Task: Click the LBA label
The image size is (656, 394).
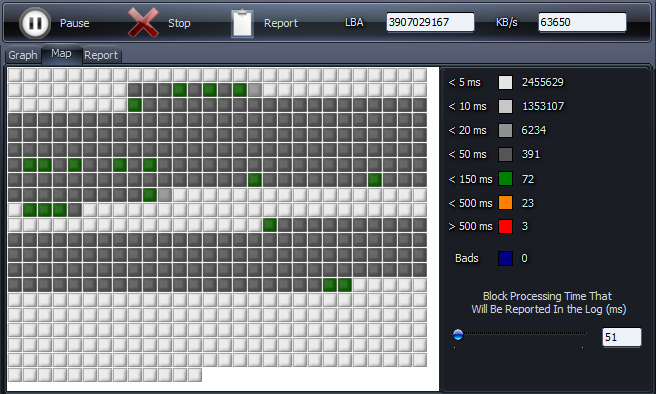Action: click(354, 22)
